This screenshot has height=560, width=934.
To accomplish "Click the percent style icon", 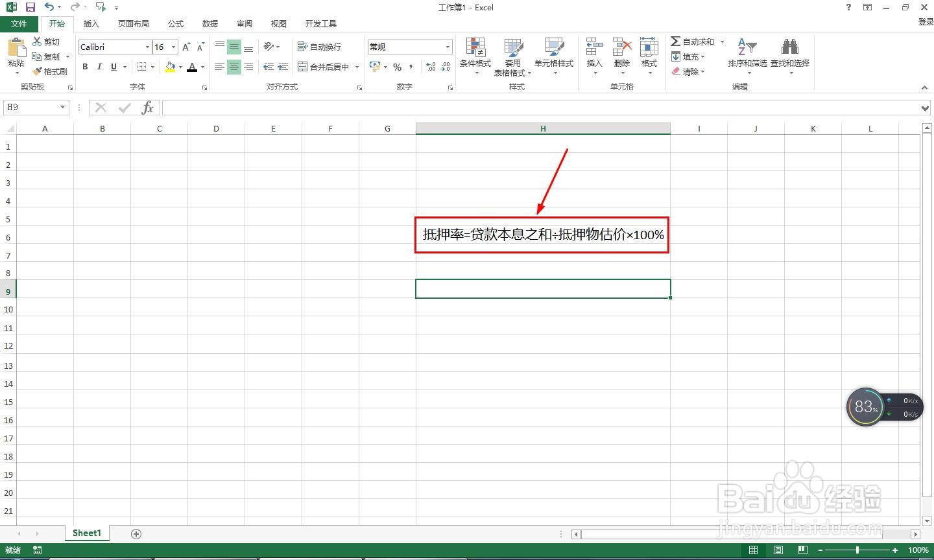I will pos(397,67).
